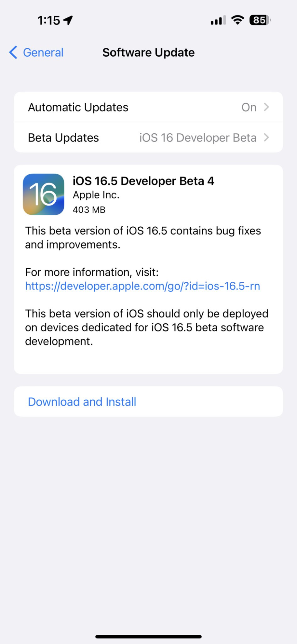Tap the 1:15 clock in status bar

click(x=49, y=20)
